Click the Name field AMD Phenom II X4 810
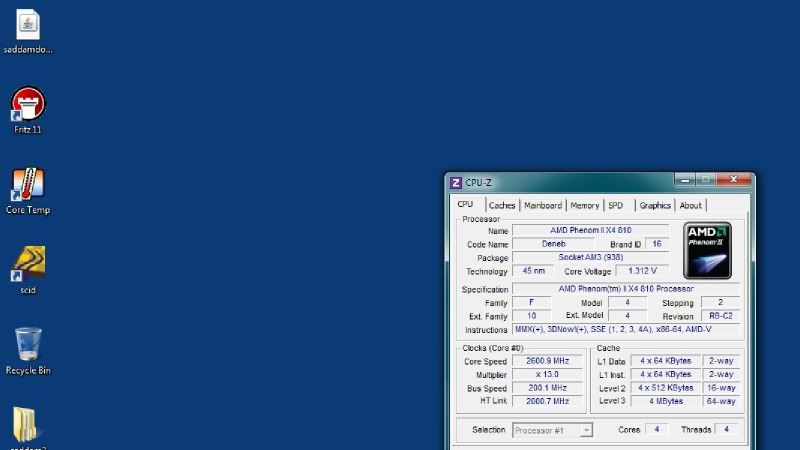The width and height of the screenshot is (800, 450). pyautogui.click(x=590, y=231)
